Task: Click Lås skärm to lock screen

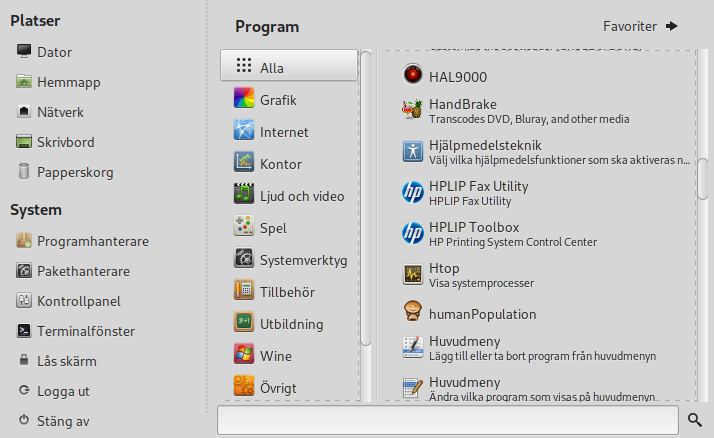Action: [x=66, y=361]
